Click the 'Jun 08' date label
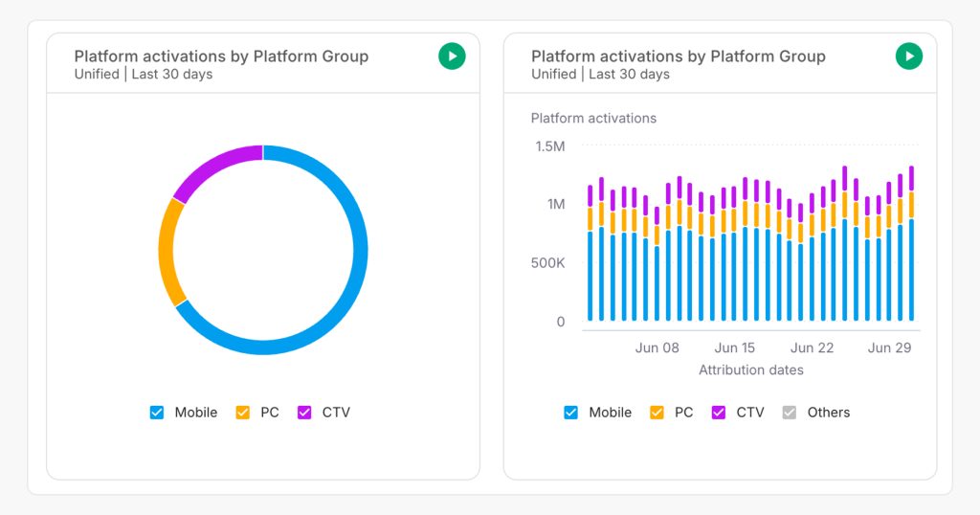The image size is (980, 515). pyautogui.click(x=657, y=347)
